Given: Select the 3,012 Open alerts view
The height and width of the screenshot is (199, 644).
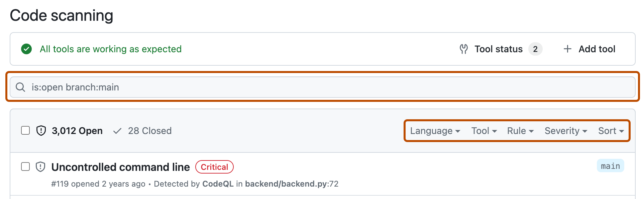Looking at the screenshot, I should [77, 131].
